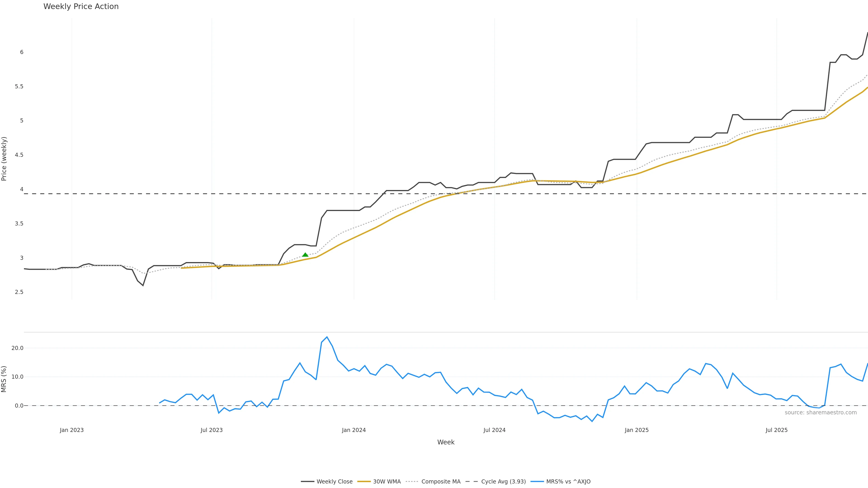Click the MRS (%) y-axis title
The image size is (868, 488).
4,379
